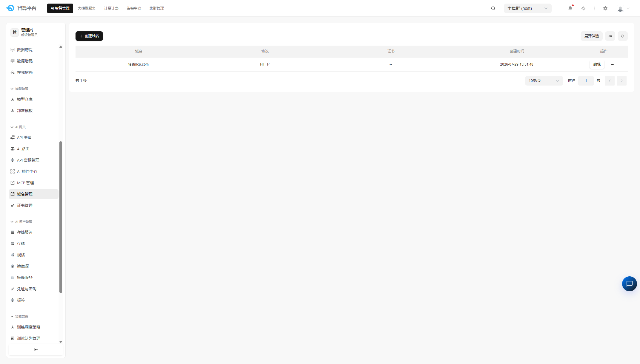Click the 创建域名 button
Image resolution: width=640 pixels, height=364 pixels.
tap(89, 36)
